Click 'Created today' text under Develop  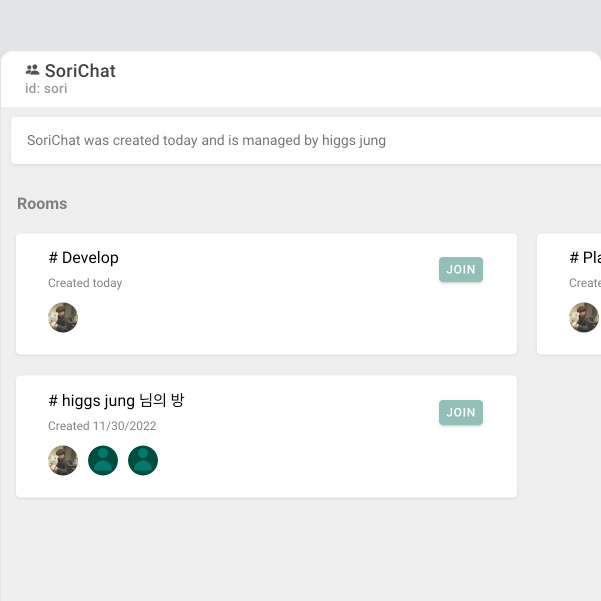click(x=85, y=283)
